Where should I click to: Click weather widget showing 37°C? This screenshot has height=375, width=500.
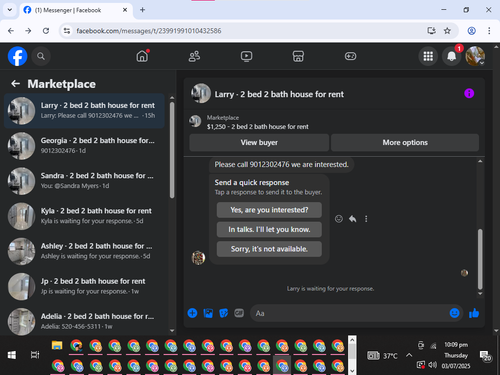point(382,356)
